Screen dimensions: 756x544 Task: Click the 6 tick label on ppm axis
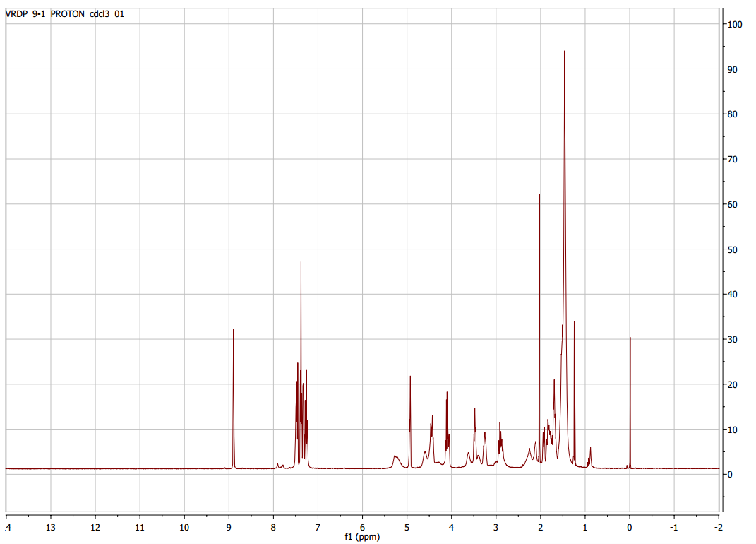coord(363,528)
